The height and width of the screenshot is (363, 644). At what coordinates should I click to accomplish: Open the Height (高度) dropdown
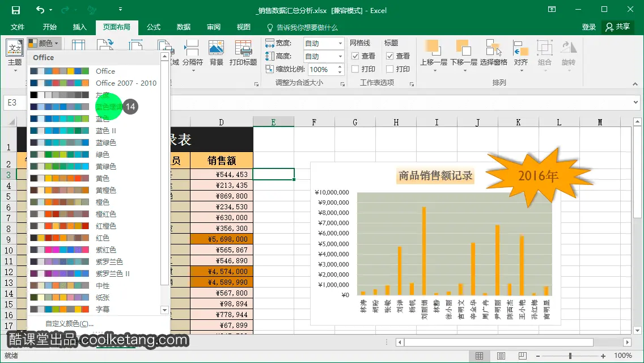pyautogui.click(x=340, y=56)
